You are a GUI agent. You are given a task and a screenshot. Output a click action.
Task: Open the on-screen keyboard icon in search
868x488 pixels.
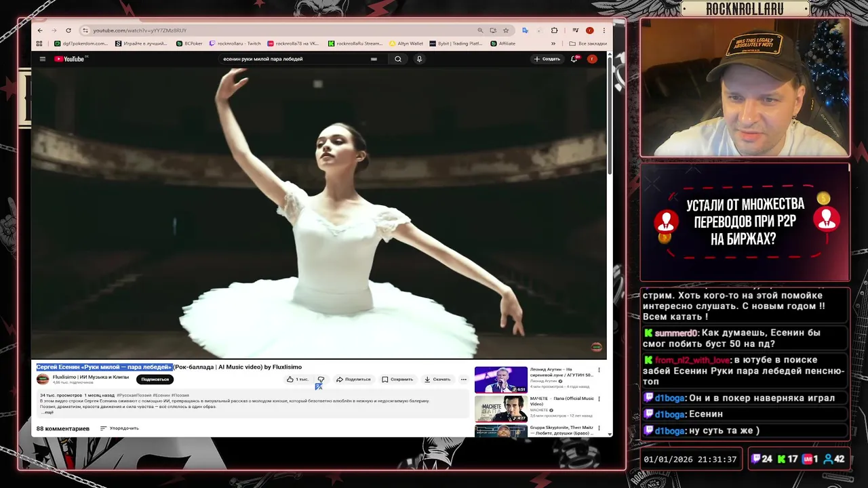pyautogui.click(x=374, y=59)
